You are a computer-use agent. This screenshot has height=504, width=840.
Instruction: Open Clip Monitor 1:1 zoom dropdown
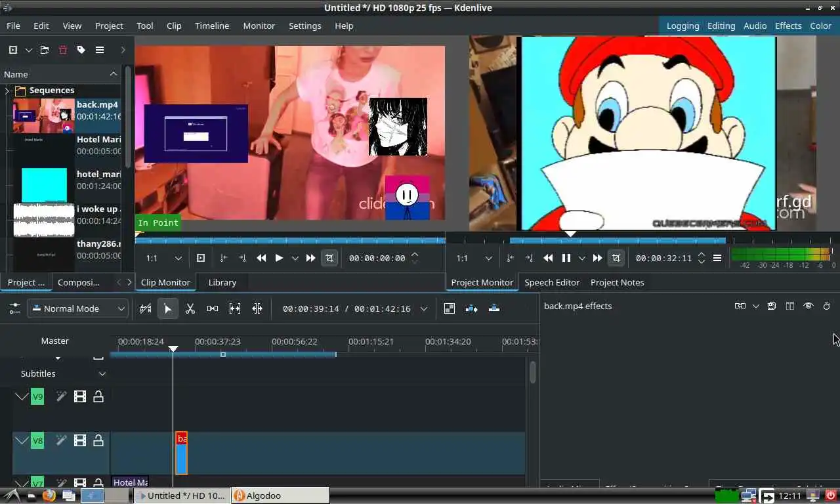point(163,258)
